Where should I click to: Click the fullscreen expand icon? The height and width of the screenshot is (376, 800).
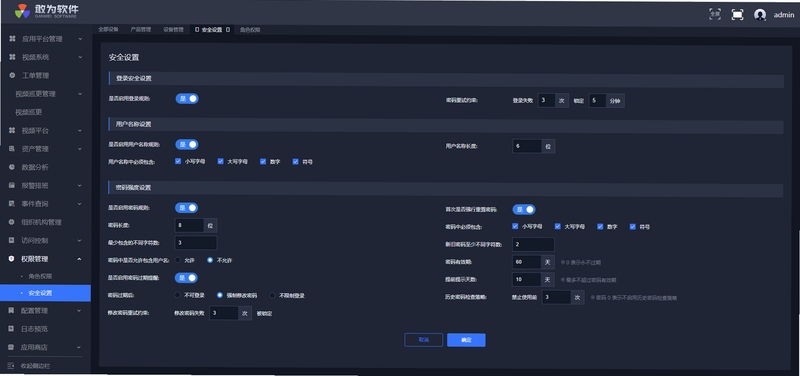tap(737, 15)
